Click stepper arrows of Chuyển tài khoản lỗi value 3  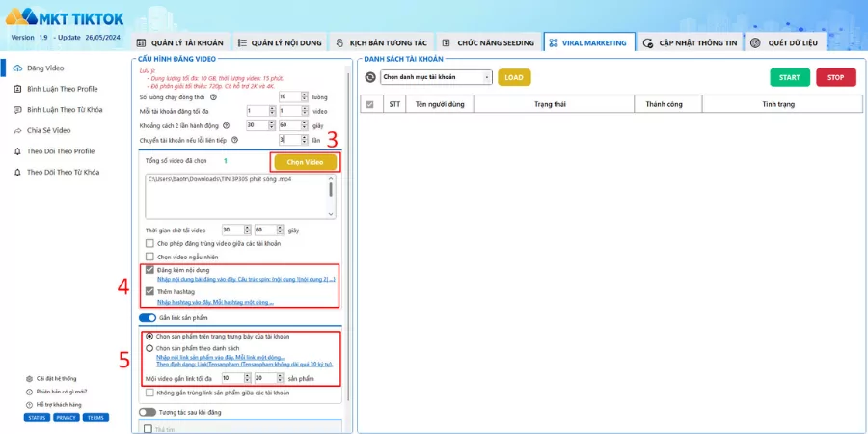[304, 140]
